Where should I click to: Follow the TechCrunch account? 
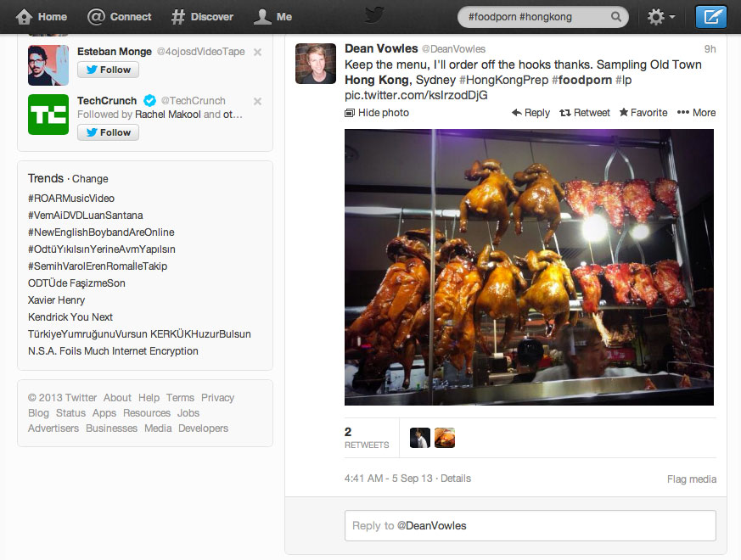(108, 132)
